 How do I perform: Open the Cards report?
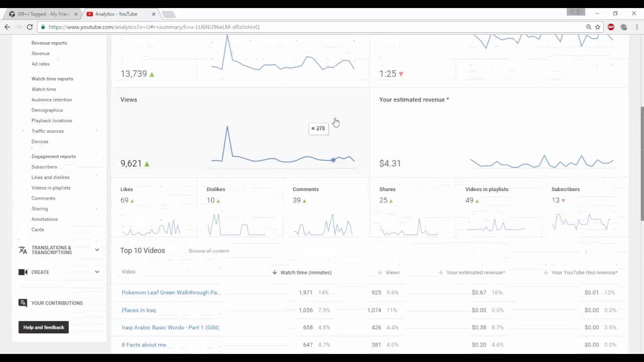[38, 230]
